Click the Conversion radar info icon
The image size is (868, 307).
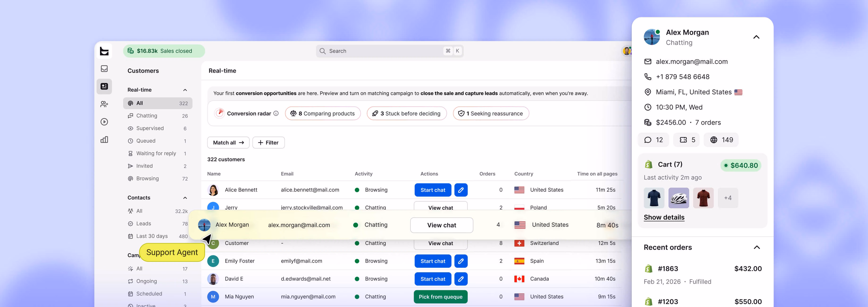tap(276, 113)
